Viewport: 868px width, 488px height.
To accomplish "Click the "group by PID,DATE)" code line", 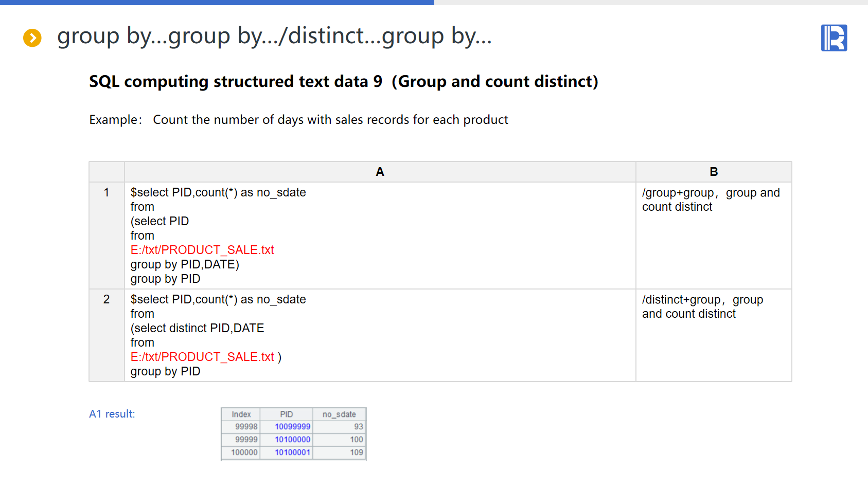I will [x=185, y=264].
